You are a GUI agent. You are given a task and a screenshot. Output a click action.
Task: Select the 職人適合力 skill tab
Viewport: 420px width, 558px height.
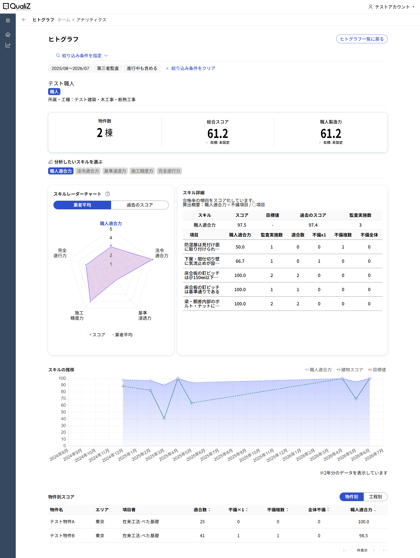click(61, 171)
